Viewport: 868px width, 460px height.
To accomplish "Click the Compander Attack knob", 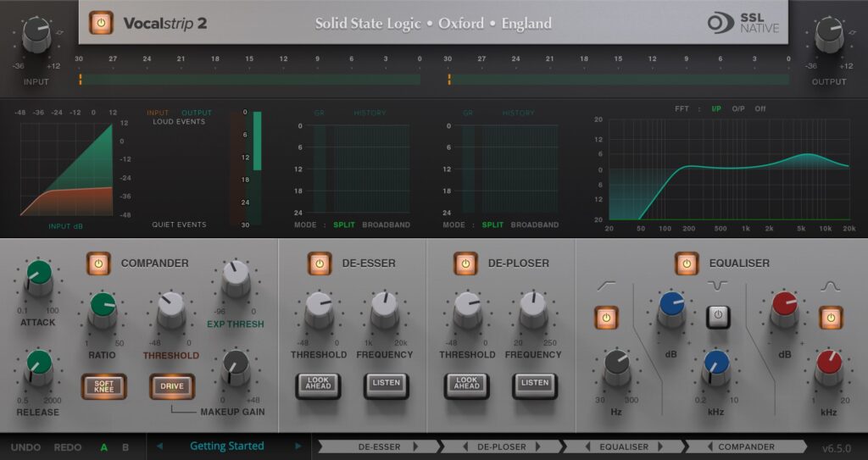I will point(39,277).
